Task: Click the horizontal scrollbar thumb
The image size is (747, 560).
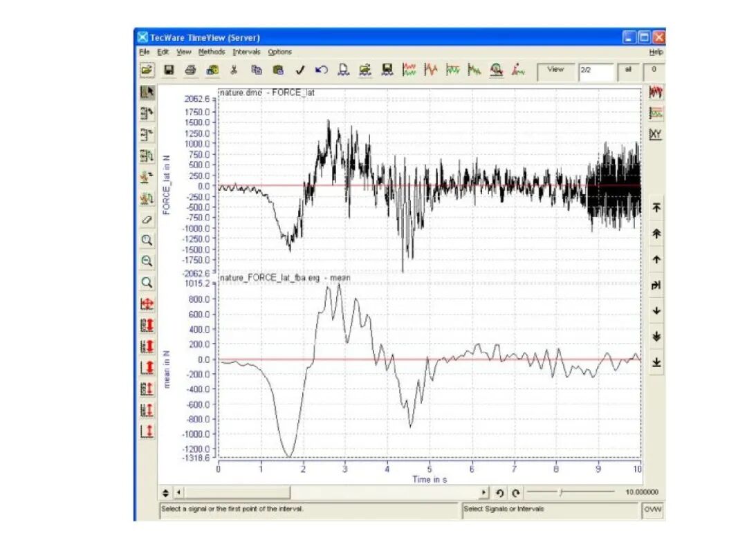Action: pos(237,492)
